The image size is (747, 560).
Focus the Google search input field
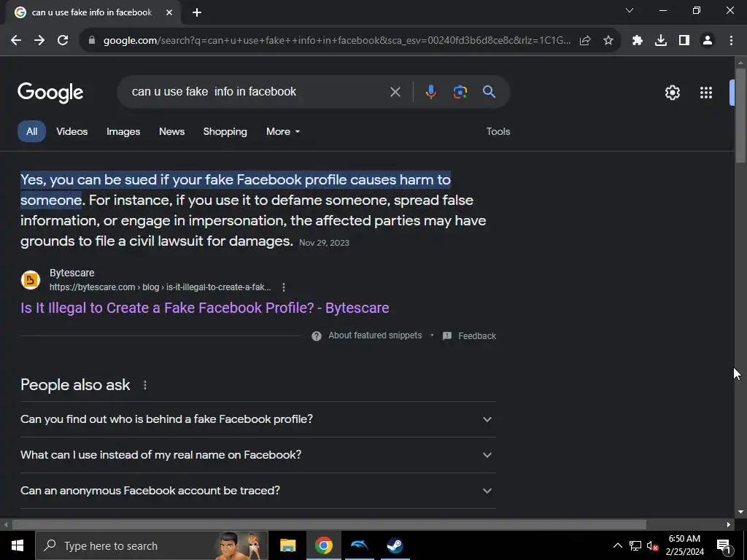coord(258,91)
